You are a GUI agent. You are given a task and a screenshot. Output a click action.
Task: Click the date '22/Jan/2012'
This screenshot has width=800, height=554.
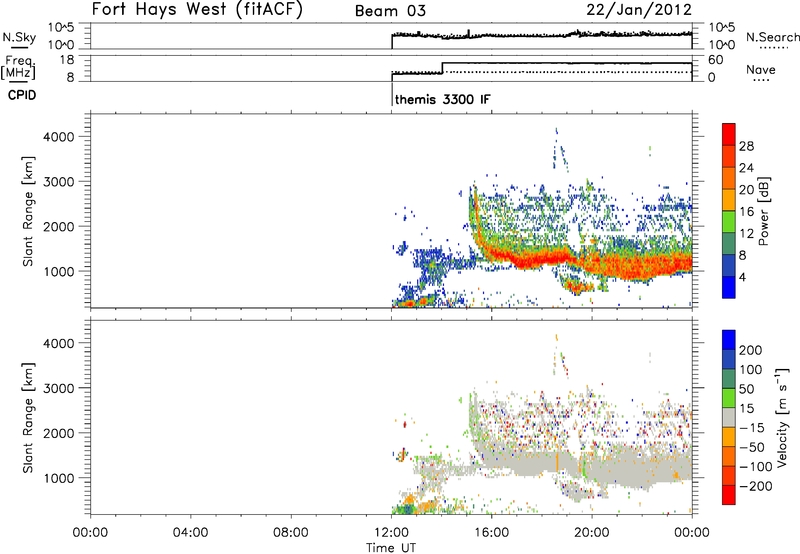tap(639, 10)
